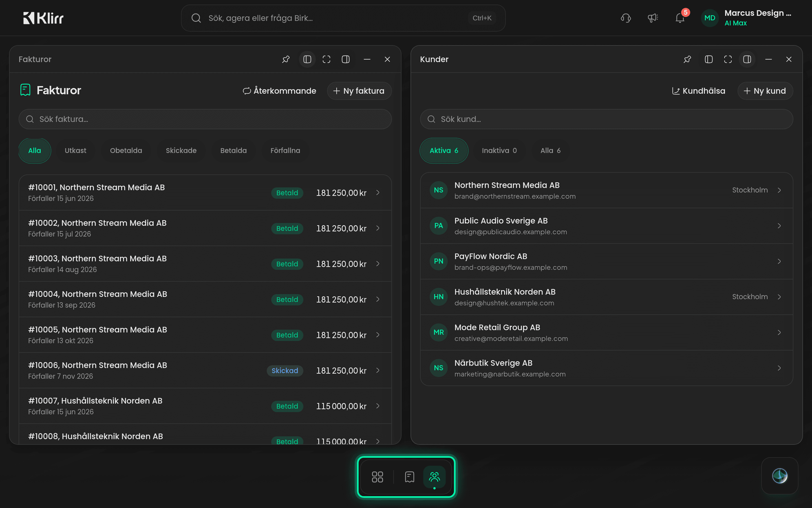
Task: Add a new customer with Ny kund
Action: point(765,91)
